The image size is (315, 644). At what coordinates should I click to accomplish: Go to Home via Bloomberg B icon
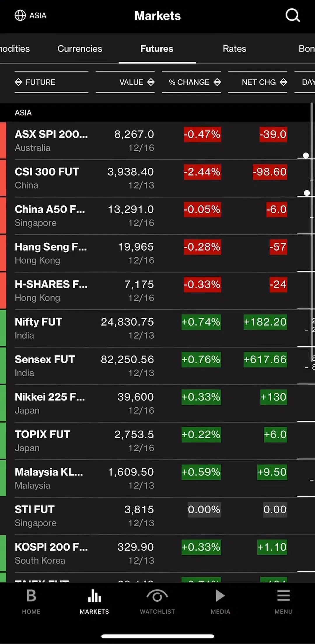(31, 596)
